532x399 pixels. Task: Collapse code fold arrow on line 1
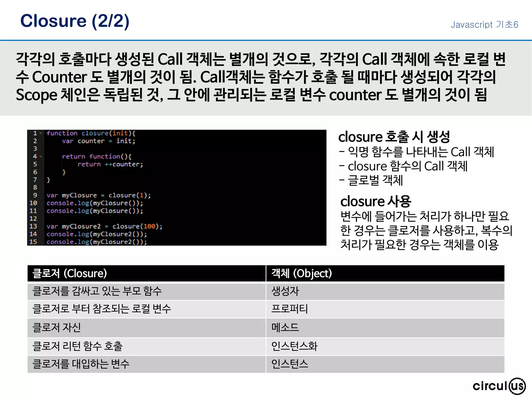click(41, 133)
